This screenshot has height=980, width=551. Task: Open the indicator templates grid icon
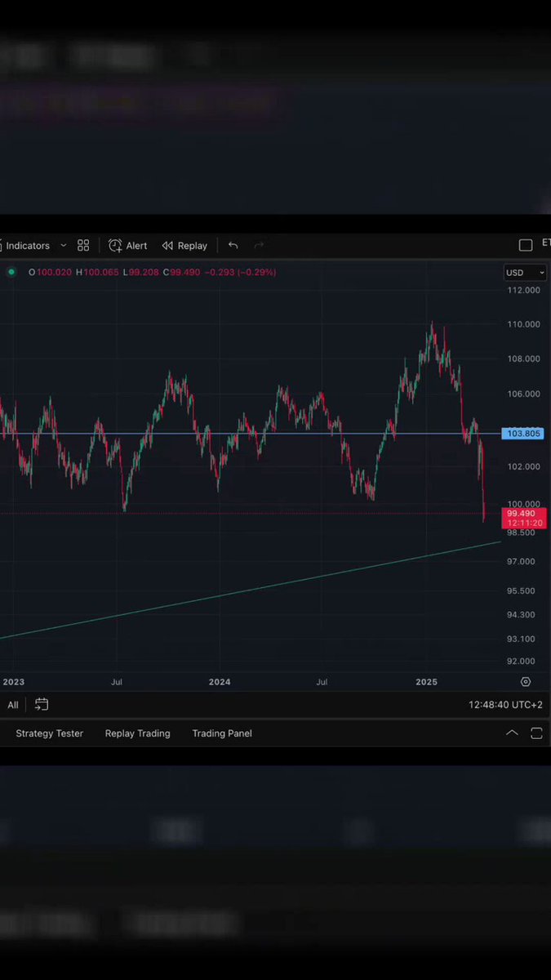coord(83,246)
